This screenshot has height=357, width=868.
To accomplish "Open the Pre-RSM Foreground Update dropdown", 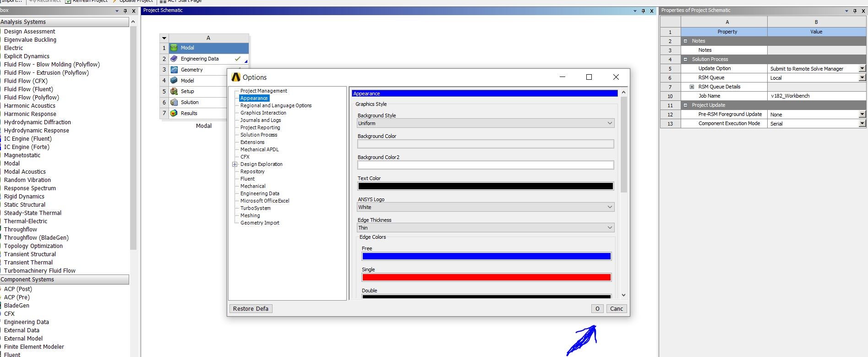I will click(862, 114).
